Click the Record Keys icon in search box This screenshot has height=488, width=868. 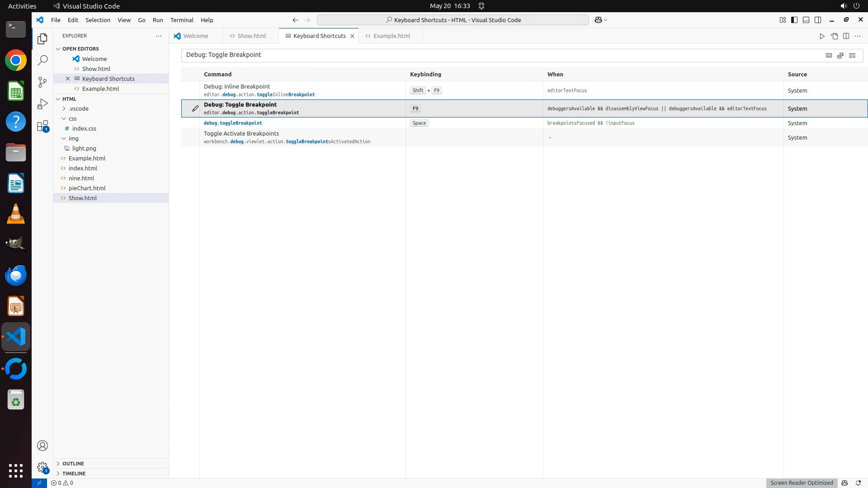click(x=829, y=55)
